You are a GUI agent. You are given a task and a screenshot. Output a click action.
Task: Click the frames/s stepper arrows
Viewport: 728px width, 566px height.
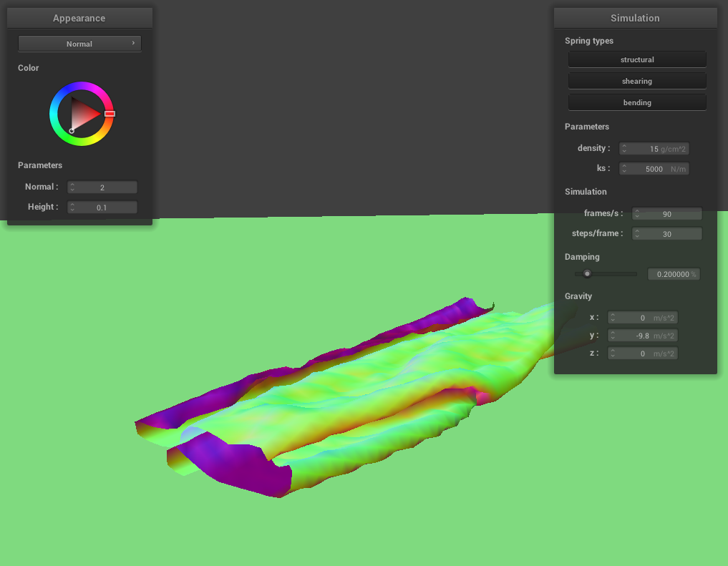pos(638,213)
